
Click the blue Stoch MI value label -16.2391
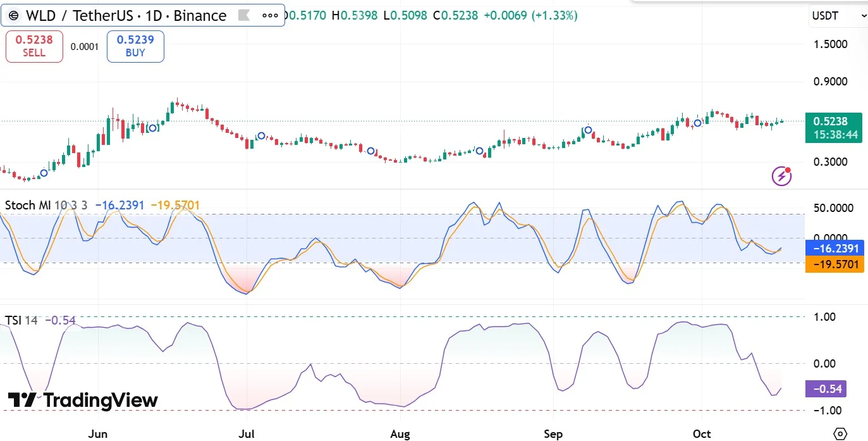835,249
